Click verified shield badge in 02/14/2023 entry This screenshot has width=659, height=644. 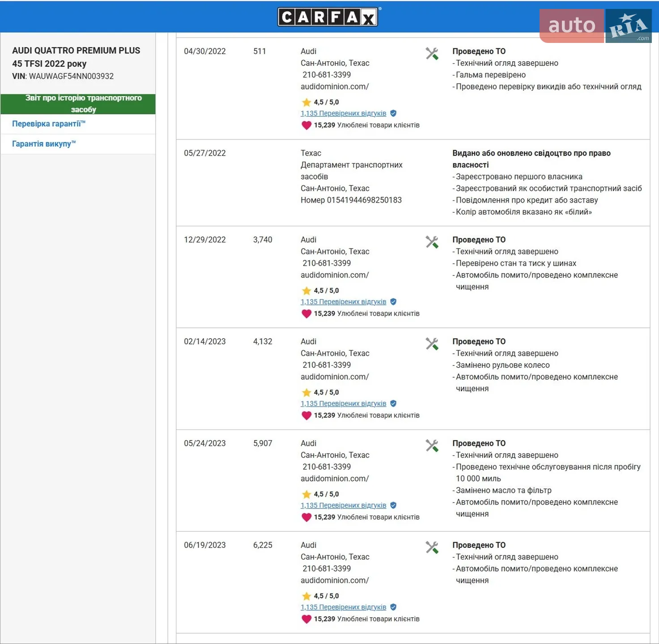click(x=393, y=403)
